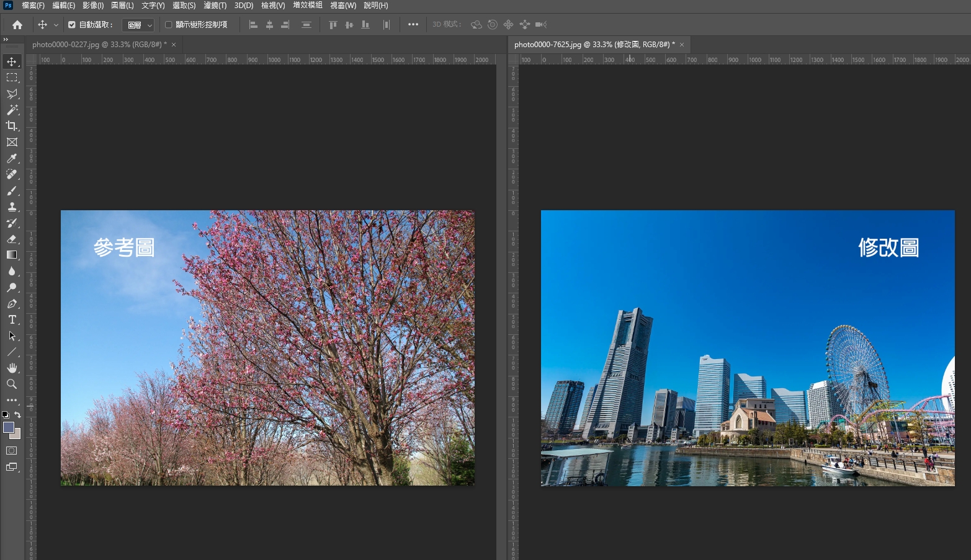Toggle Quick Mask mode
The height and width of the screenshot is (560, 971).
click(x=11, y=451)
